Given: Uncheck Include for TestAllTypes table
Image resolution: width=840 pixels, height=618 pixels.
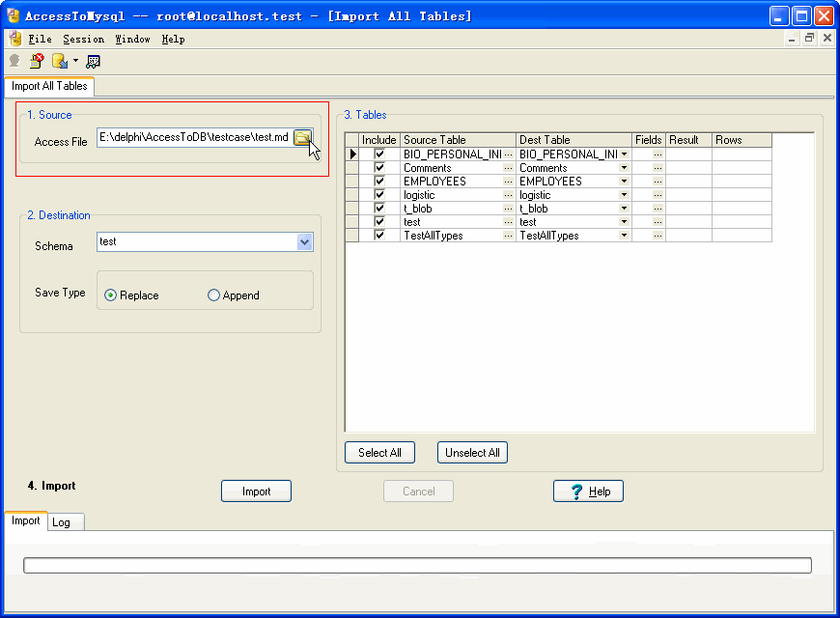Looking at the screenshot, I should 379,236.
